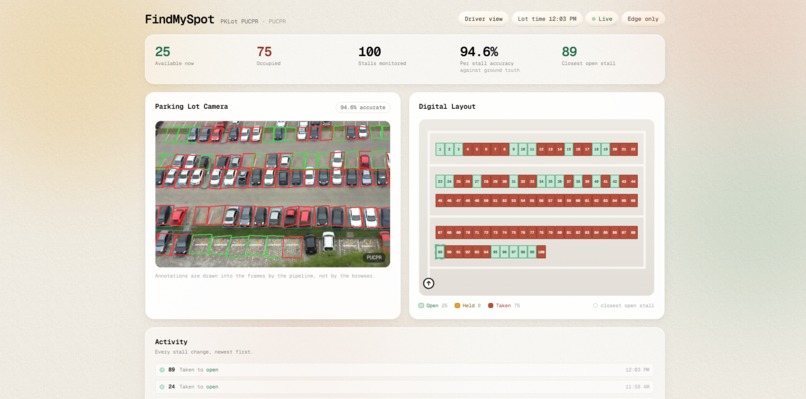
Task: Click the 25 Available now stat
Action: click(x=175, y=56)
